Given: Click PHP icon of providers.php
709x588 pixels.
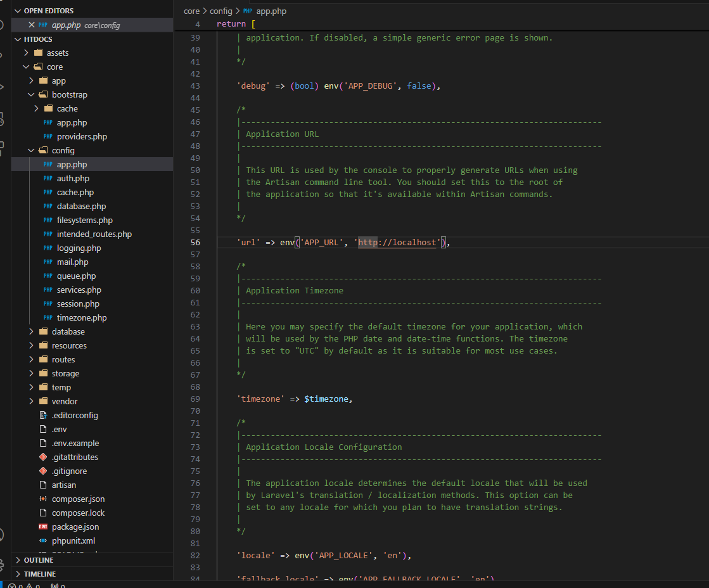Looking at the screenshot, I should tap(48, 137).
